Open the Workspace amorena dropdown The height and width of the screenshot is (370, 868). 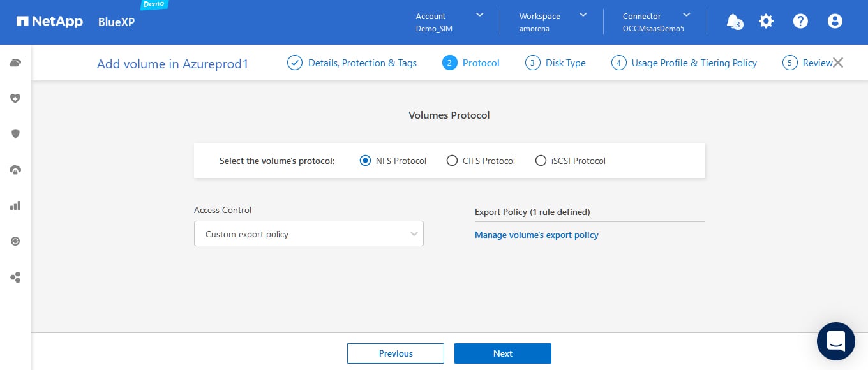point(553,22)
